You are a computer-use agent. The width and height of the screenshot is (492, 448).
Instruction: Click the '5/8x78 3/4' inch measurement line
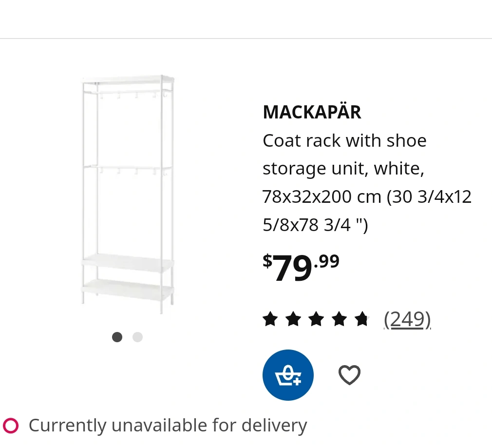315,225
